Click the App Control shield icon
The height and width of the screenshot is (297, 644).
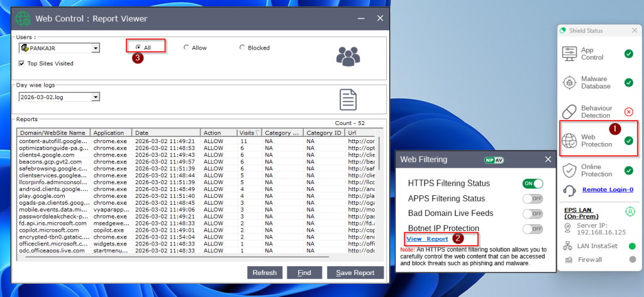[x=570, y=54]
